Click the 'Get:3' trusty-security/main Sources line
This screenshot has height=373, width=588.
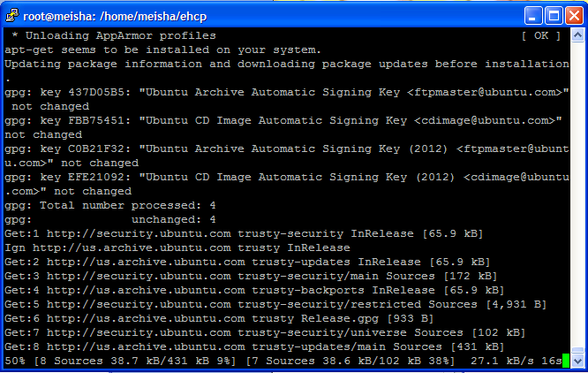pyautogui.click(x=251, y=276)
